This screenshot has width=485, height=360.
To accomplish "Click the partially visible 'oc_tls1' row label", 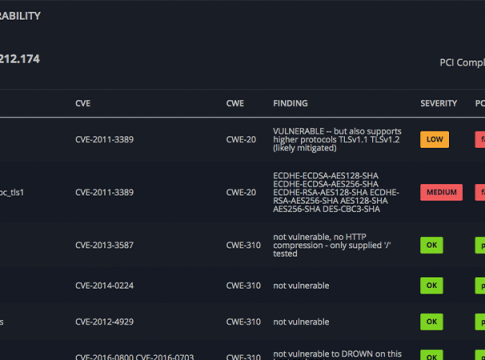I will coord(12,193).
